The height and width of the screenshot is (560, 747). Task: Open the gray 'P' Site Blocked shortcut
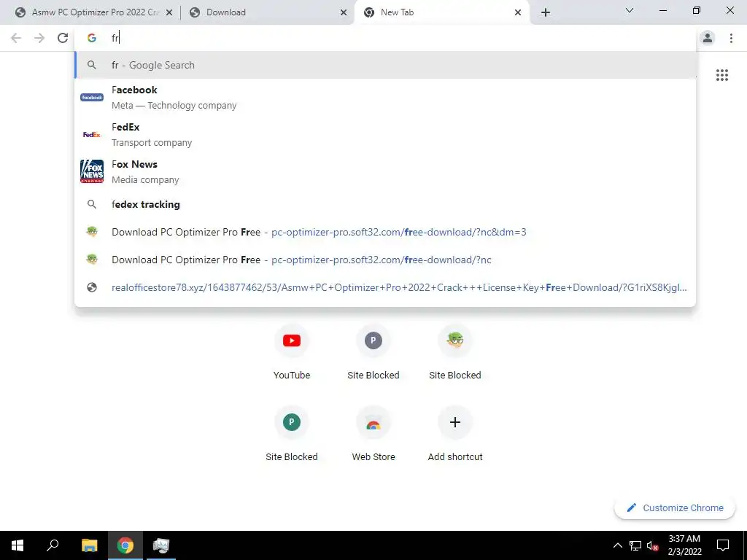click(x=373, y=352)
